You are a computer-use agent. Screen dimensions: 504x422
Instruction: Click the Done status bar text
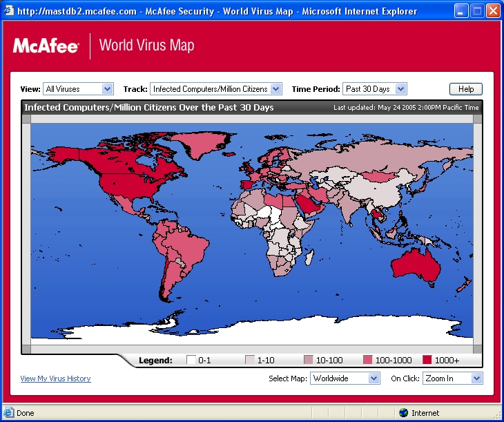click(x=25, y=413)
